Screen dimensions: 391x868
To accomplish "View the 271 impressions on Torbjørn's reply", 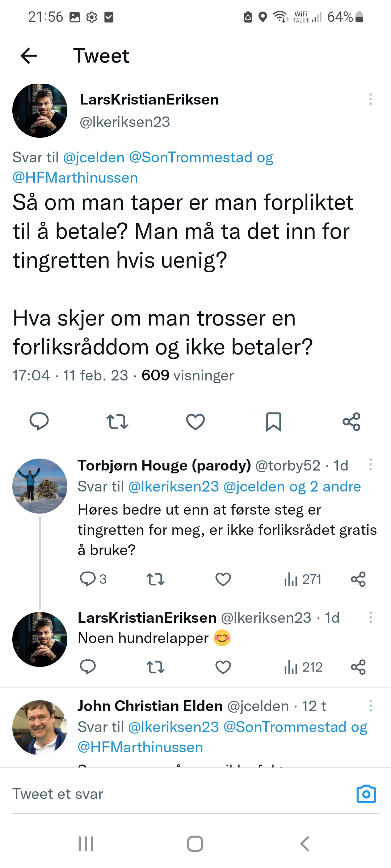I will pyautogui.click(x=303, y=579).
